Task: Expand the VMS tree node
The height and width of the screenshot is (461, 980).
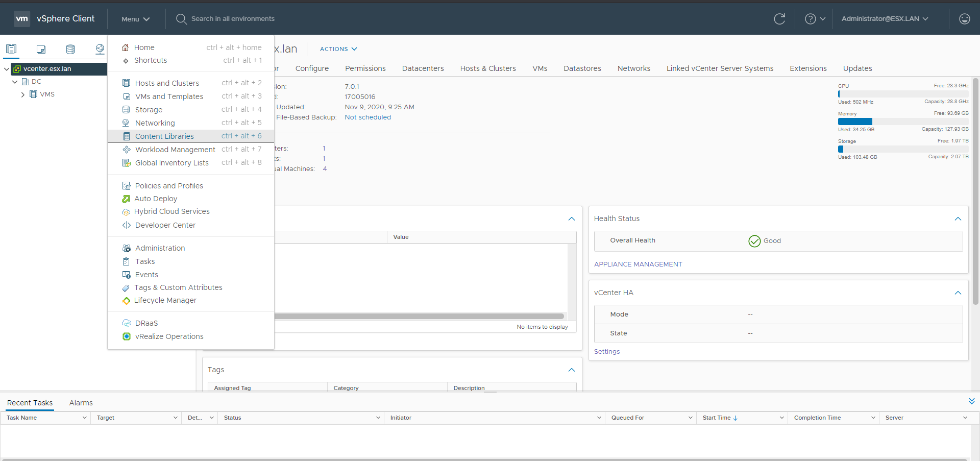Action: pos(23,94)
